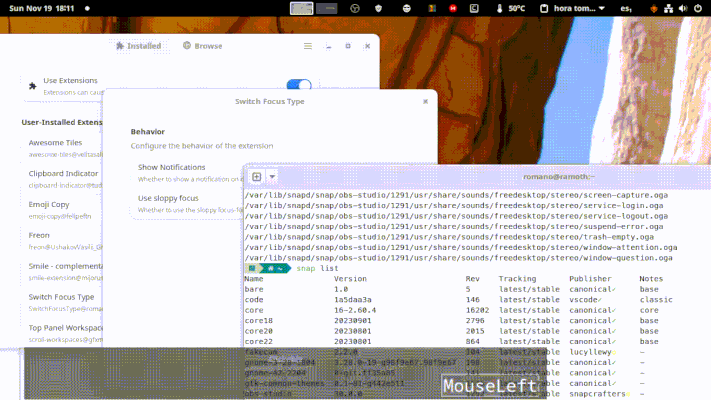Open the power menu icon in top panel
711x400 pixels.
point(698,8)
